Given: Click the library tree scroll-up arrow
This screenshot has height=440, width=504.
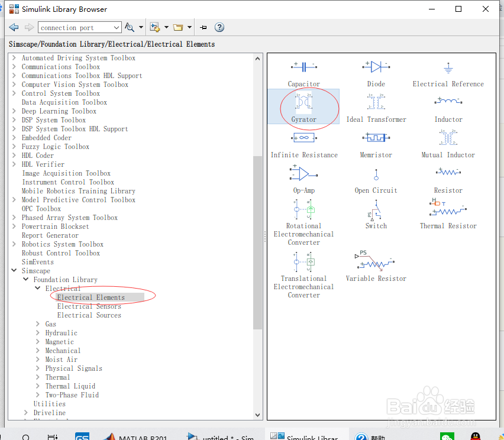Looking at the screenshot, I should [x=257, y=59].
